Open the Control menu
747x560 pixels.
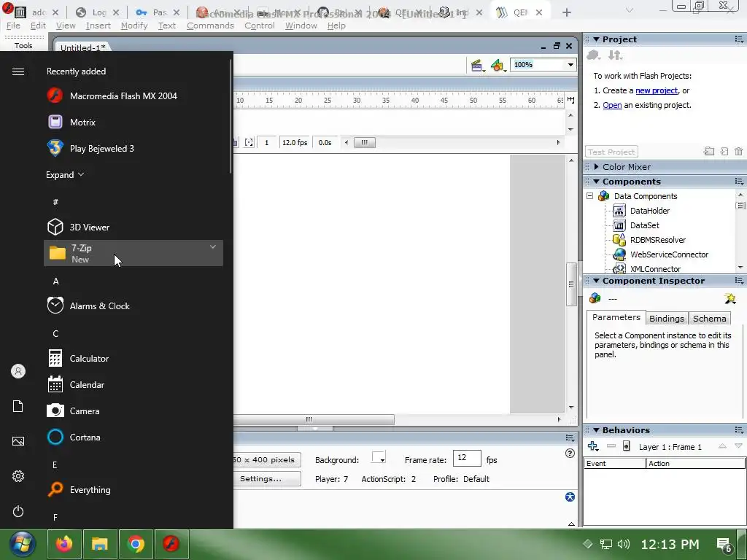(260, 26)
